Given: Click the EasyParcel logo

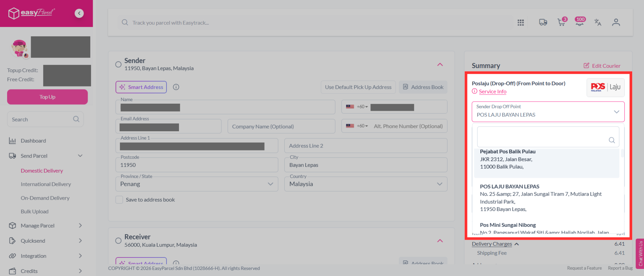Looking at the screenshot, I should (x=31, y=13).
